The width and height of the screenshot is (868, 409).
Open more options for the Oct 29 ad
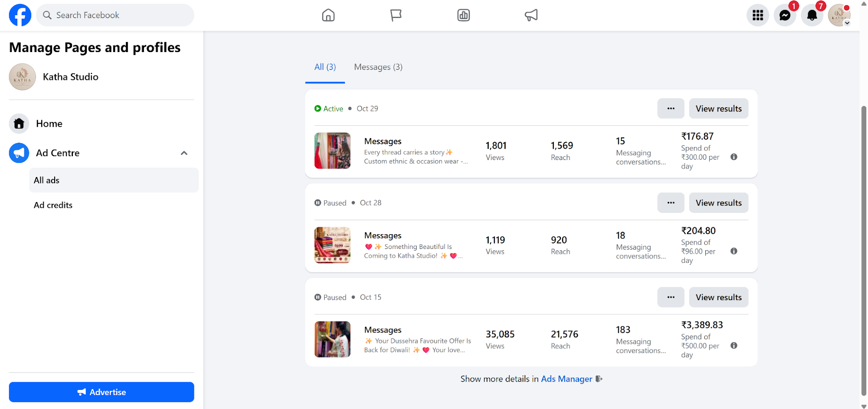(x=671, y=108)
